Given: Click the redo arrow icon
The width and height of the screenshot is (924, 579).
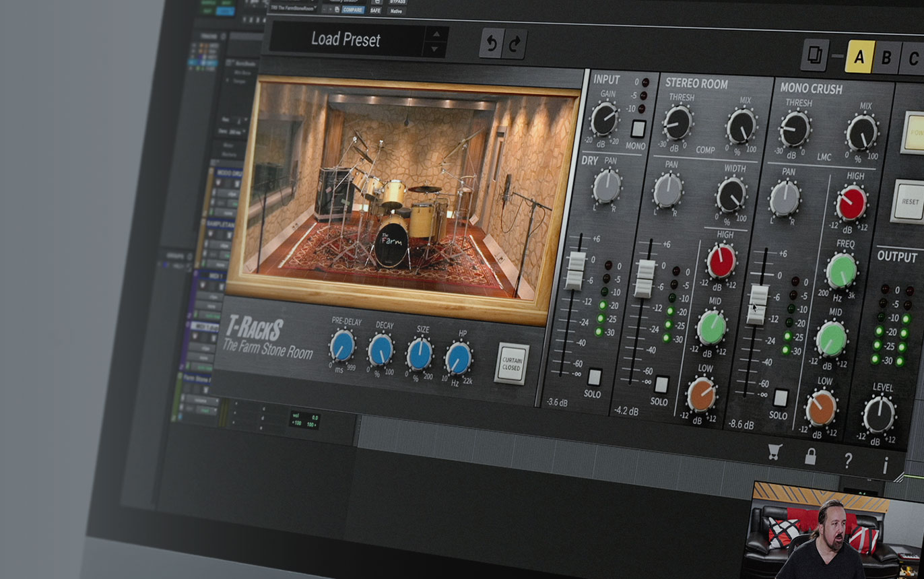Looking at the screenshot, I should [515, 44].
